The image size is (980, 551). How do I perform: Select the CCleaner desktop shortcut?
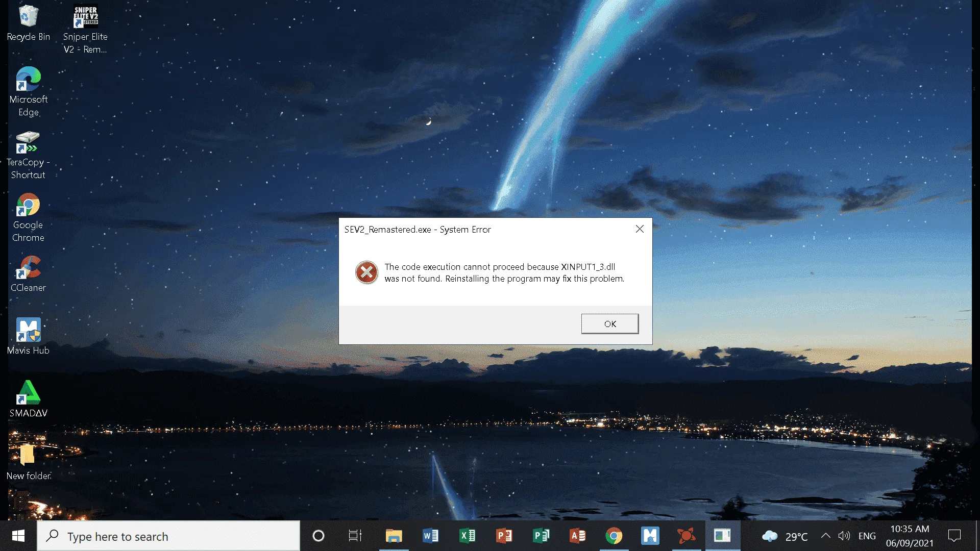pyautogui.click(x=28, y=274)
